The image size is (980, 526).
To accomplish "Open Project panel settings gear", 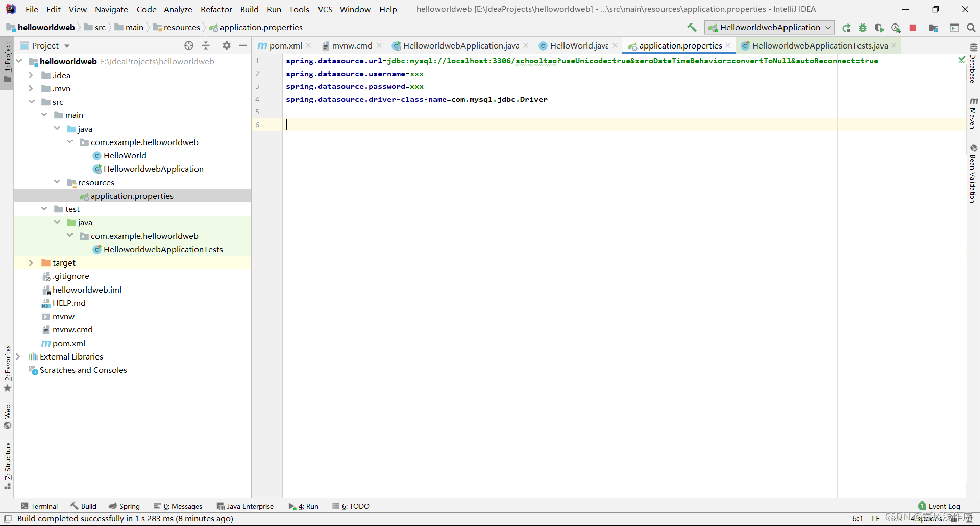I will pos(227,45).
